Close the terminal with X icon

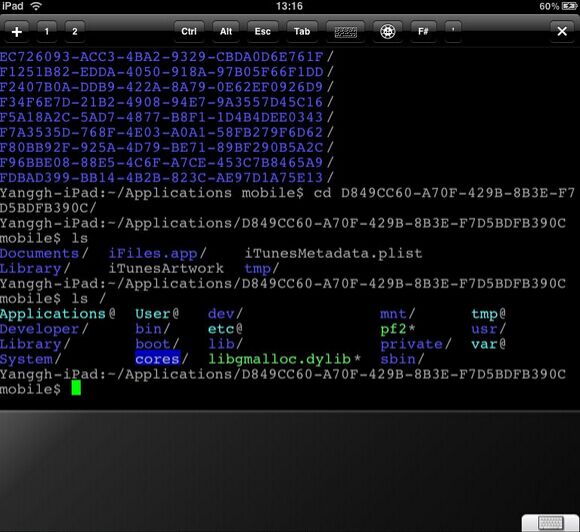pyautogui.click(x=562, y=32)
